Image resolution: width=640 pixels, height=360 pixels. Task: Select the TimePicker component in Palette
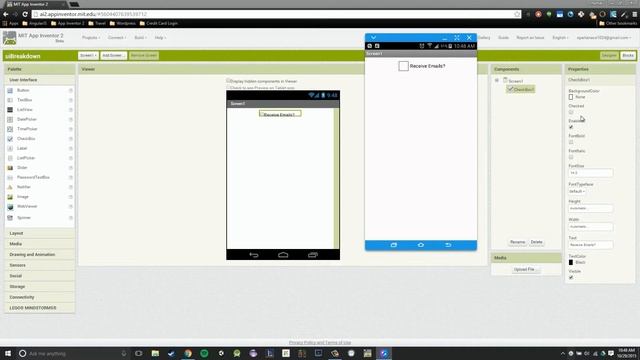point(27,129)
